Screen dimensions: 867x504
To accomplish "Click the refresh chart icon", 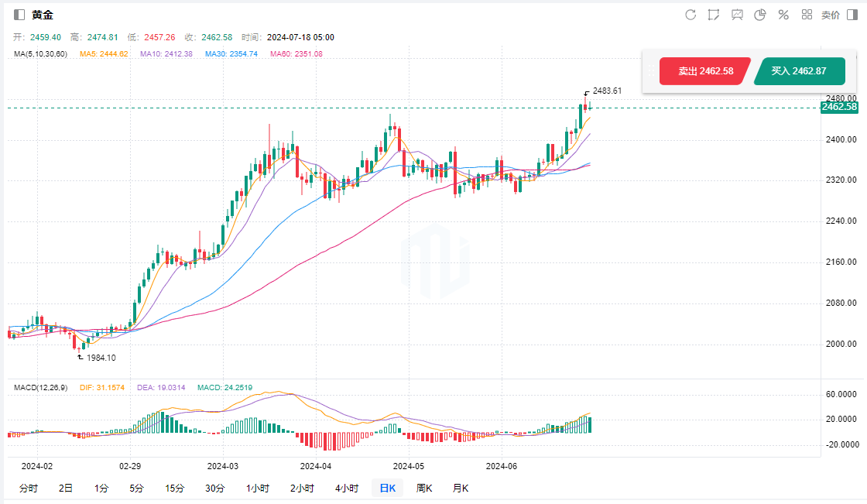I will [691, 15].
